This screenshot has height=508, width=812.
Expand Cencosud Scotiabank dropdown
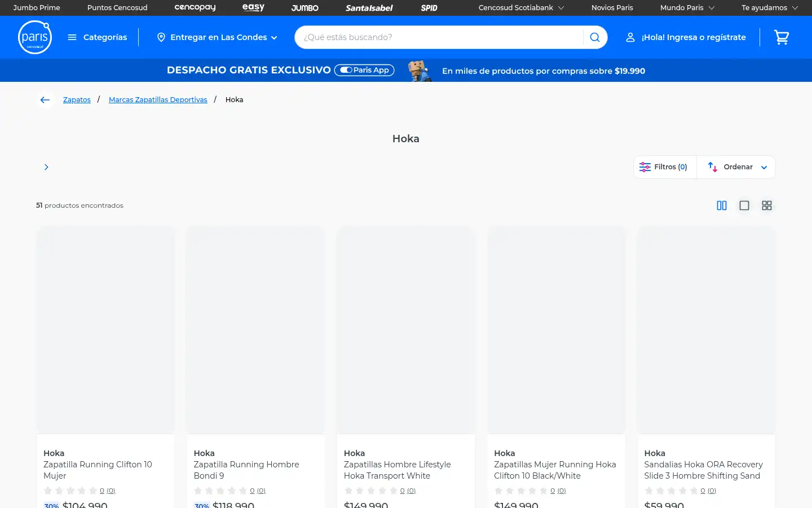[x=521, y=8]
